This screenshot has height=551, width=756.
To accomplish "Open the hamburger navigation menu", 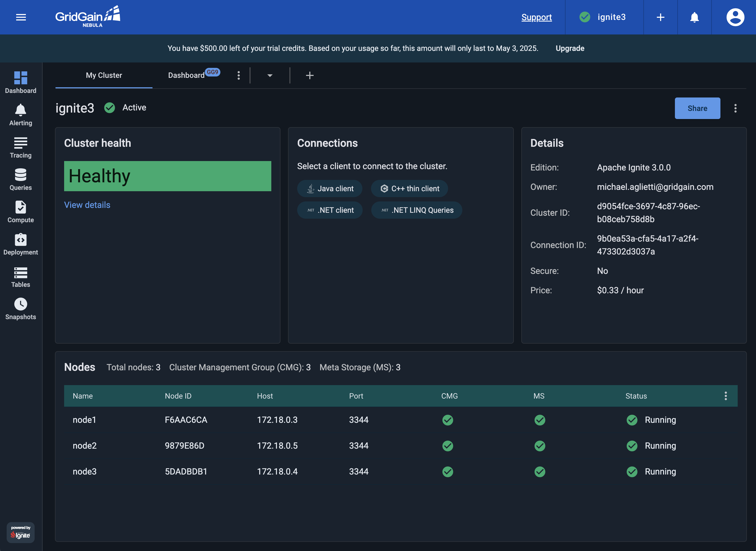I will pos(21,17).
